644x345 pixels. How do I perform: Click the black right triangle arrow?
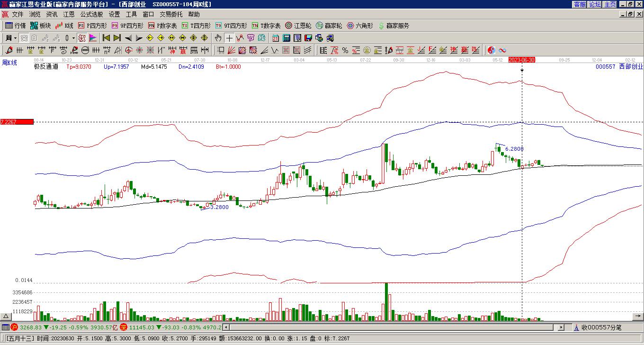click(139, 38)
